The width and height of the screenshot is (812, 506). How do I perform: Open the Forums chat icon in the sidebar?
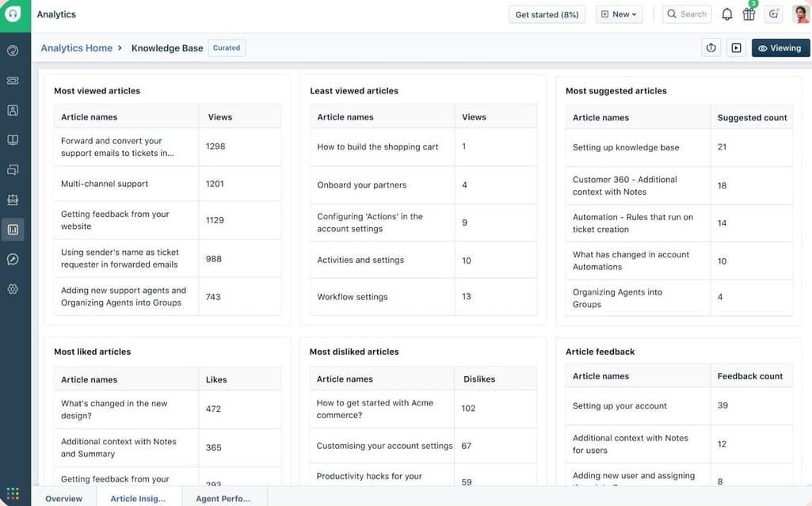point(12,169)
